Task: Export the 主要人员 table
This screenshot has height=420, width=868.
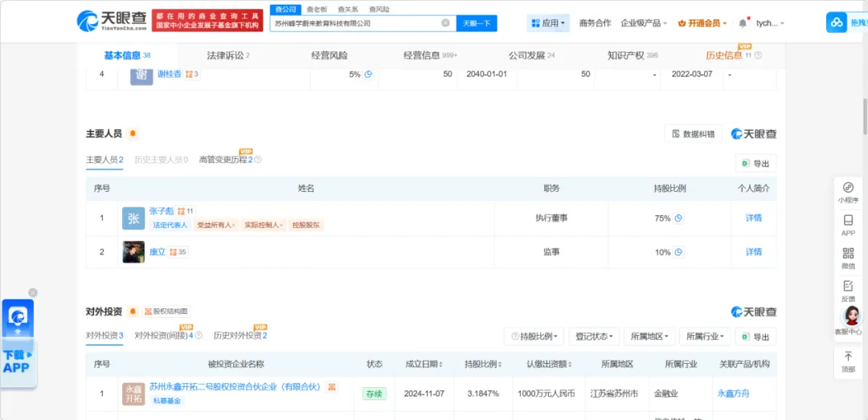Action: click(x=755, y=163)
